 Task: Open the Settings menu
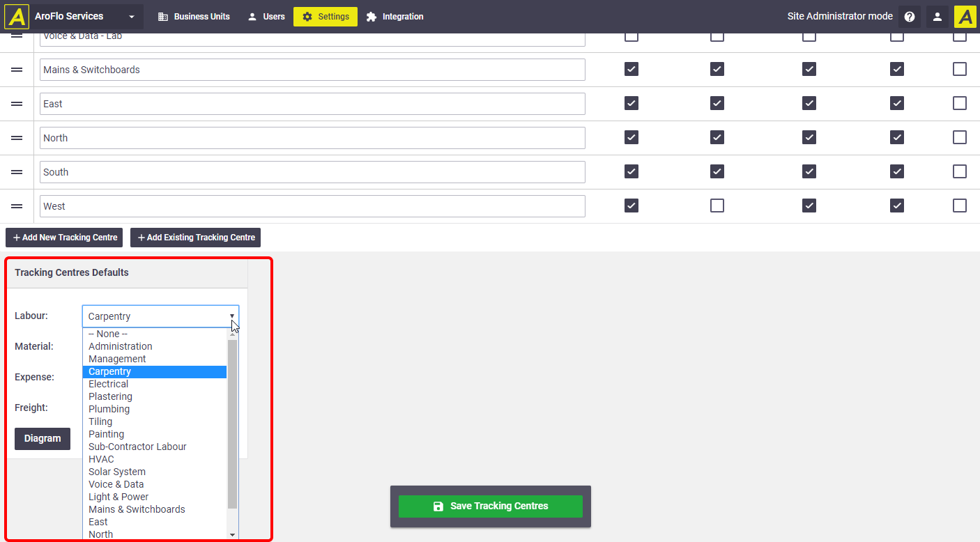pyautogui.click(x=326, y=17)
